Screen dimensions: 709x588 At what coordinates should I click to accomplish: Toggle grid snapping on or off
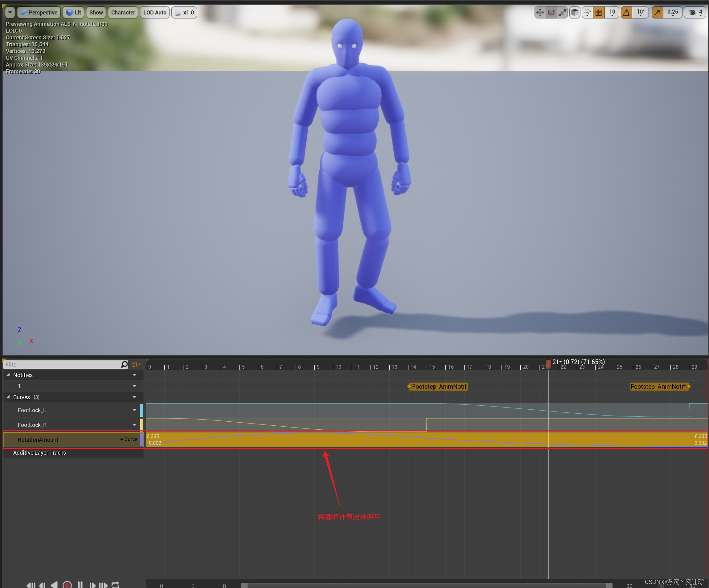coord(599,13)
